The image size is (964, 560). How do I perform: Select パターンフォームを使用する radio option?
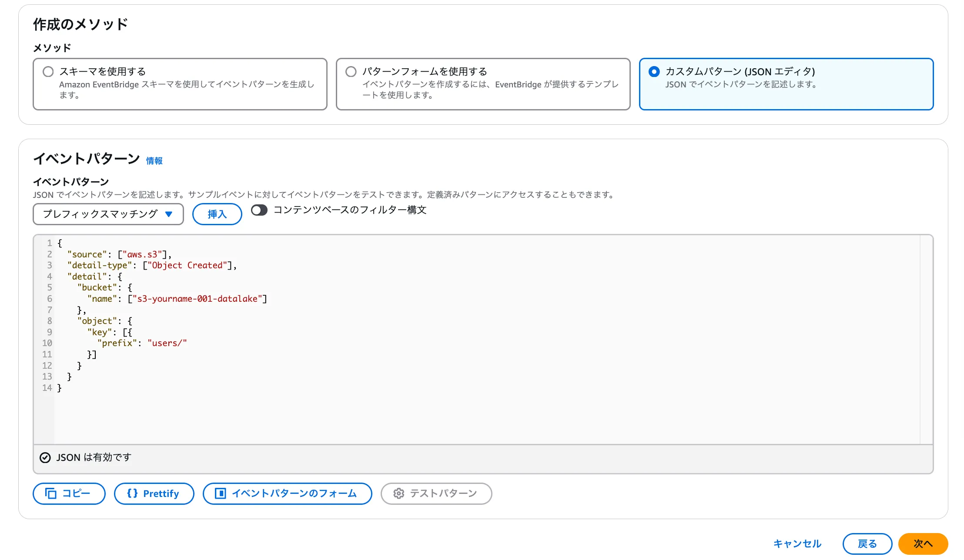pos(351,72)
